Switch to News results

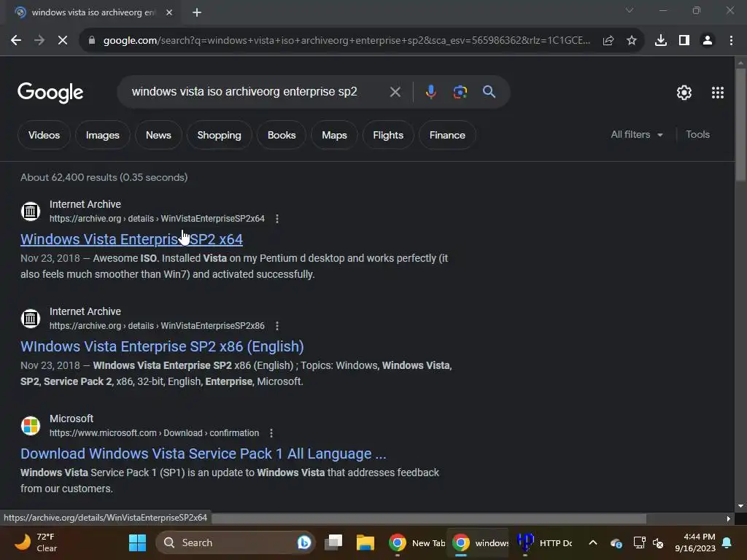pyautogui.click(x=158, y=135)
